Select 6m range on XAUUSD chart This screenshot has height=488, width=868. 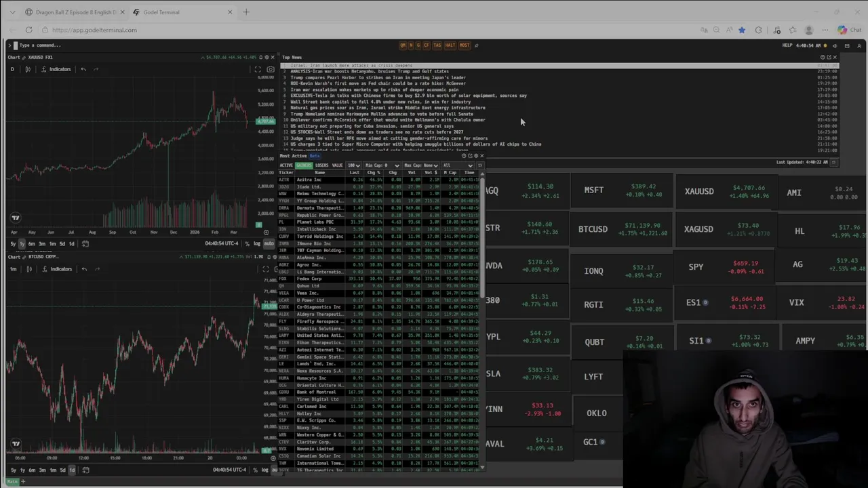click(32, 244)
